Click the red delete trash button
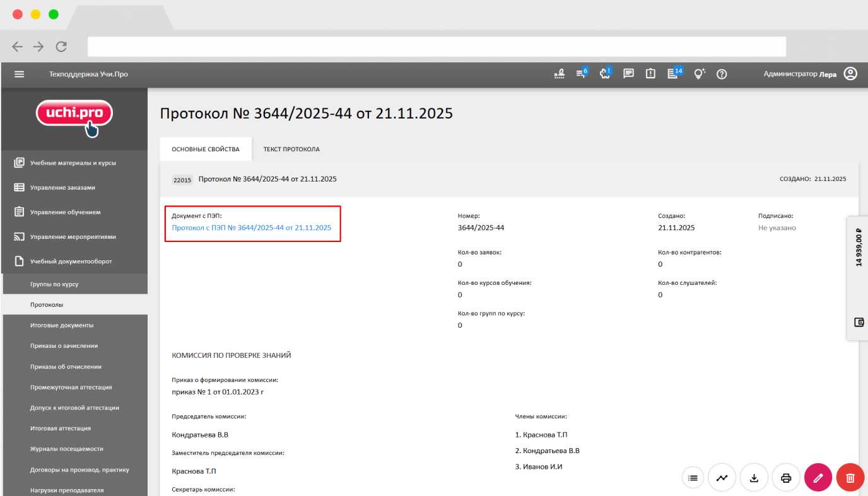 click(x=850, y=478)
